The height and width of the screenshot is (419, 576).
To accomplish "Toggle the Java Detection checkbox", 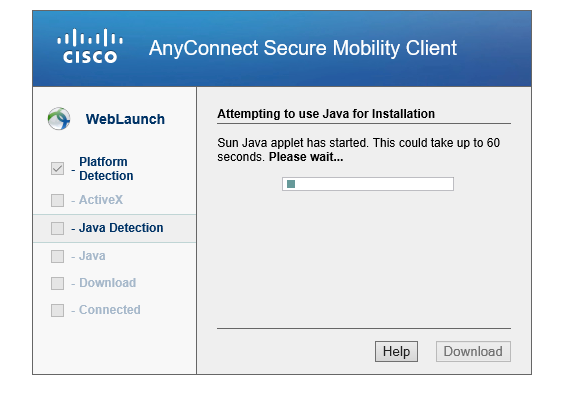I will coord(57,228).
